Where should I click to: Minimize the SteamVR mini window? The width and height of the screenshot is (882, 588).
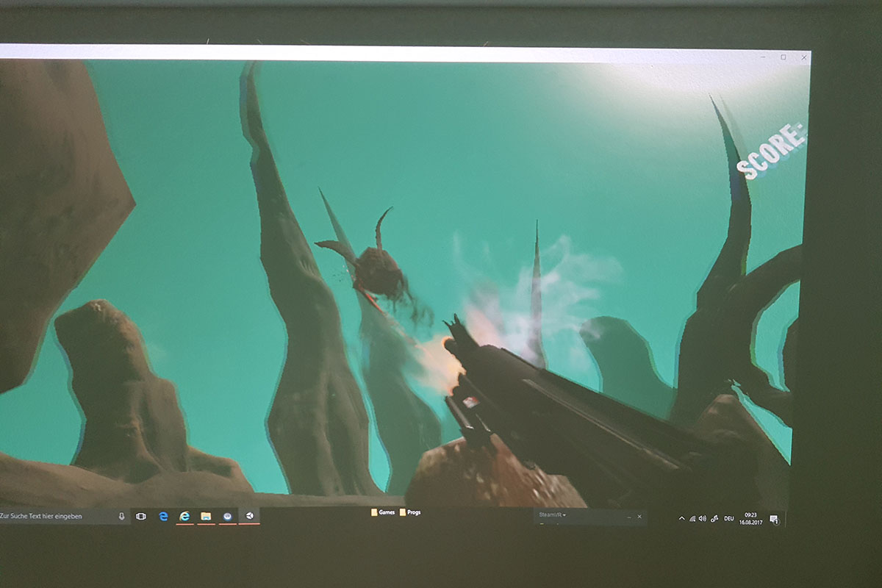629,517
